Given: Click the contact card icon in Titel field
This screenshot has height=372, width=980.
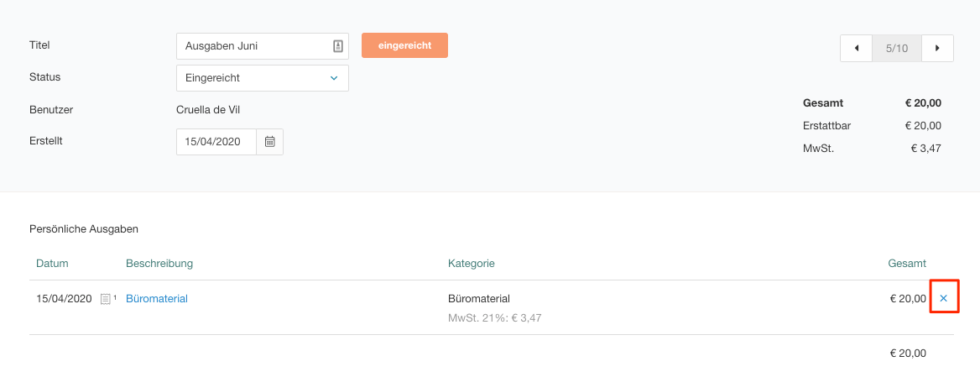Looking at the screenshot, I should (337, 46).
